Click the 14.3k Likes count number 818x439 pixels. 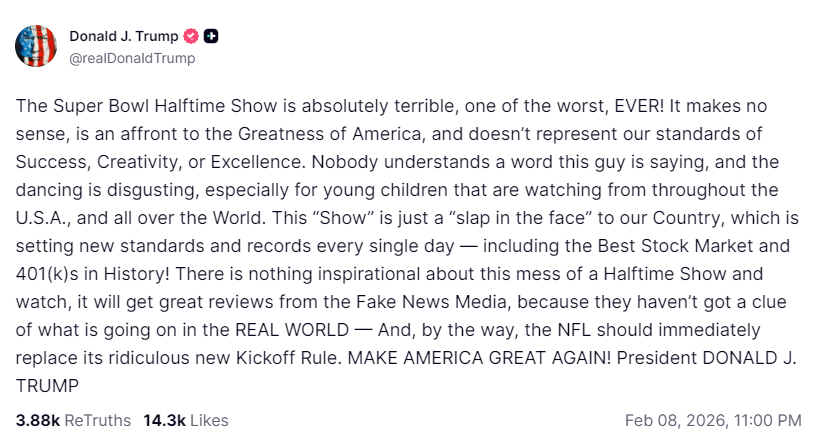(165, 420)
